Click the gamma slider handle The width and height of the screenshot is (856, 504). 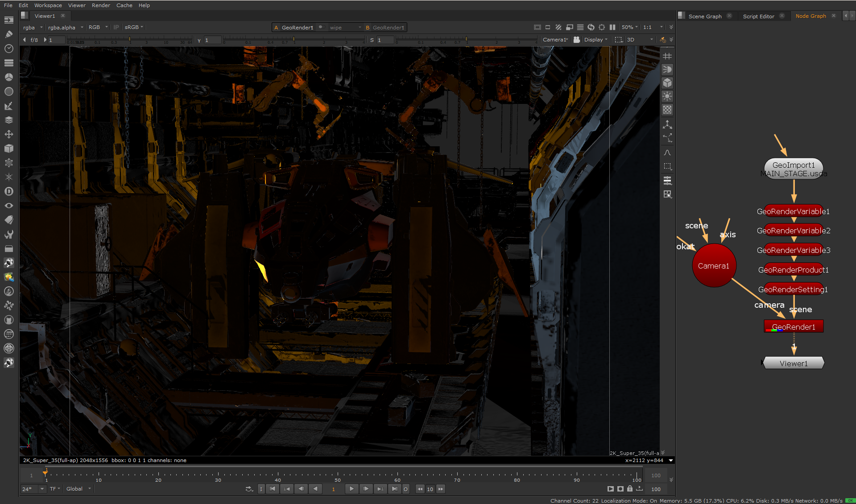click(294, 40)
